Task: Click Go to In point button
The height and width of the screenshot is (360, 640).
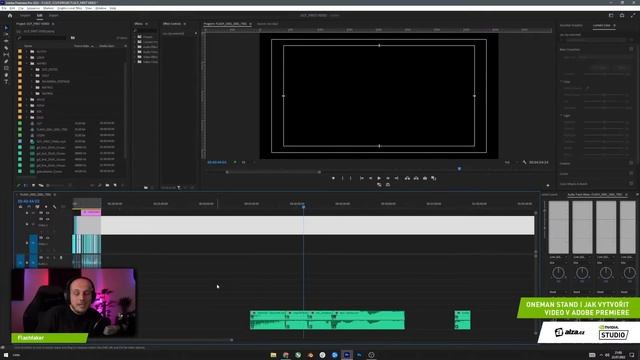Action: [x=362, y=178]
